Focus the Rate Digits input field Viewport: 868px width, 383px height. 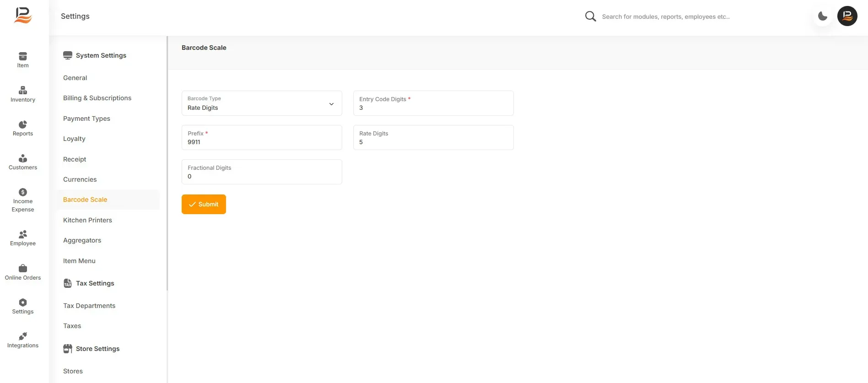tap(433, 138)
